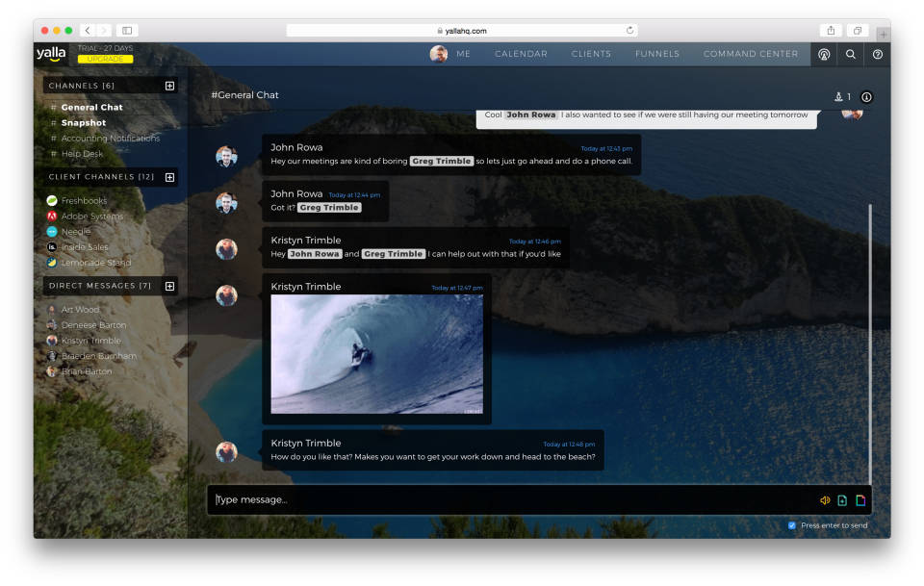Click the channel info icon
This screenshot has height=586, width=924.
pyautogui.click(x=866, y=97)
